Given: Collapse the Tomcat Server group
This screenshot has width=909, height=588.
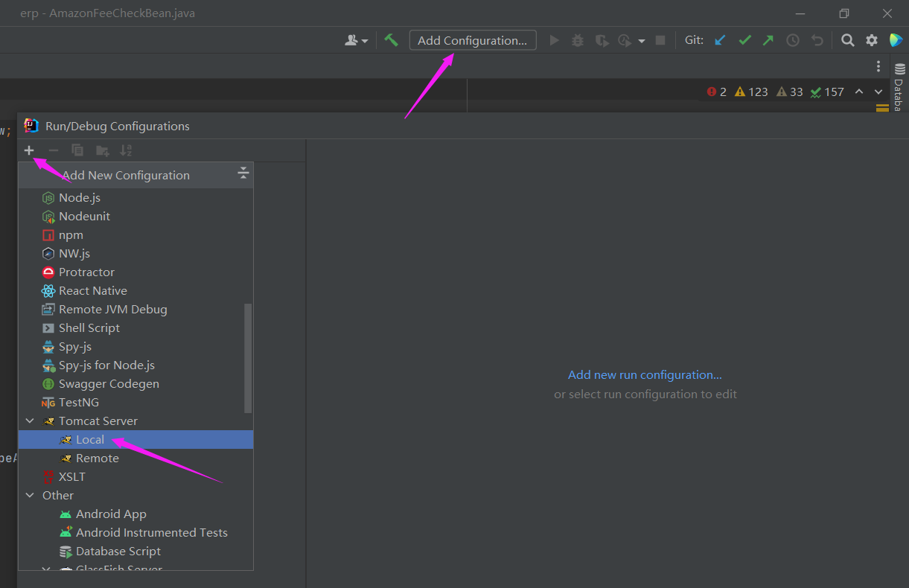Looking at the screenshot, I should 30,421.
